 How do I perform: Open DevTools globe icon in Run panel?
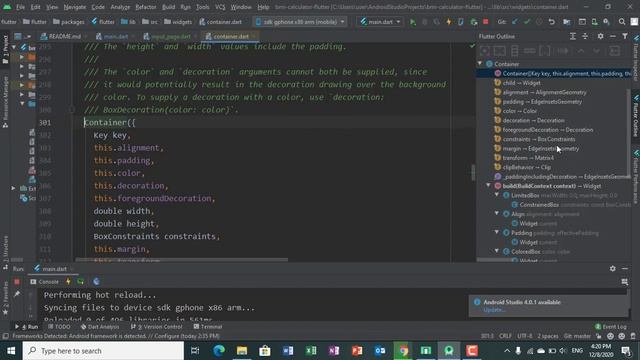[96, 282]
